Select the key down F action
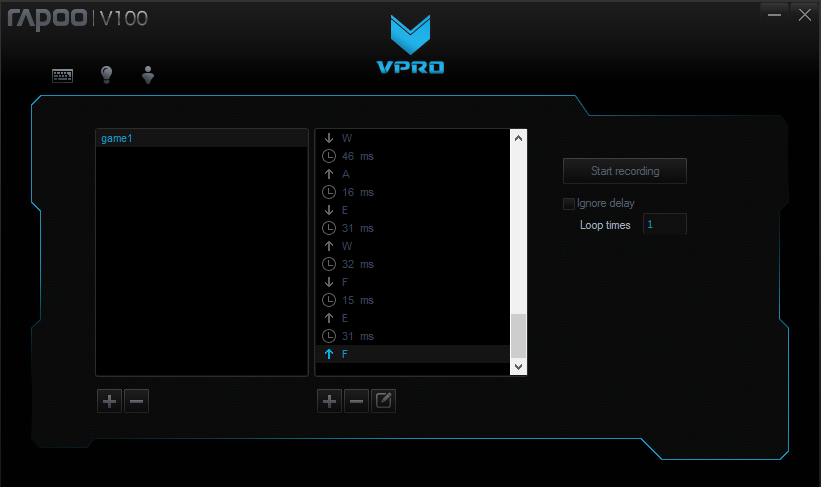The image size is (821, 487). (413, 282)
